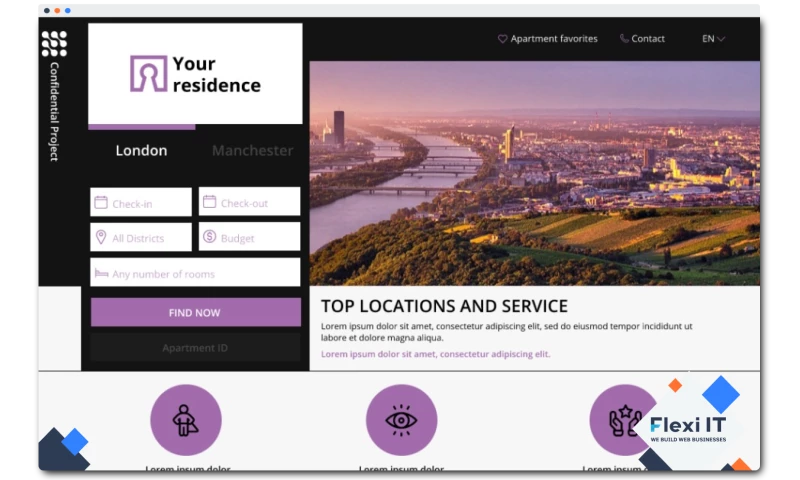Viewport: 800px width, 480px height.
Task: Click the Confidential Project vertical text
Action: pos(54,112)
